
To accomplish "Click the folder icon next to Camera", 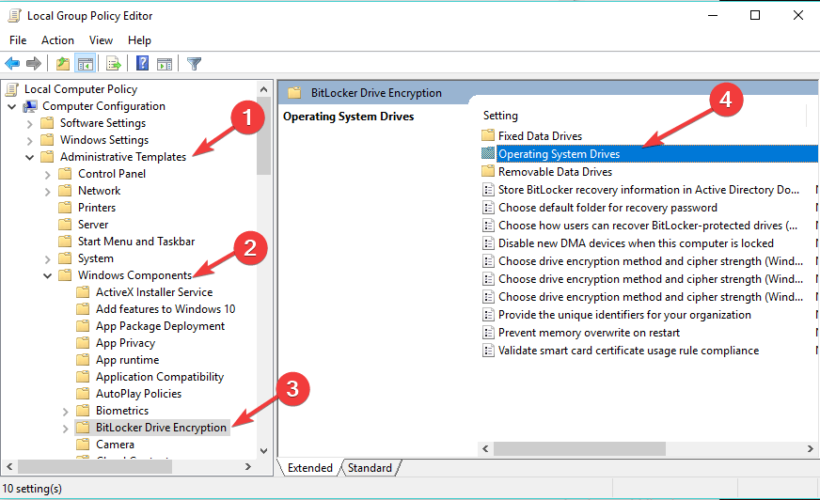I will point(83,445).
